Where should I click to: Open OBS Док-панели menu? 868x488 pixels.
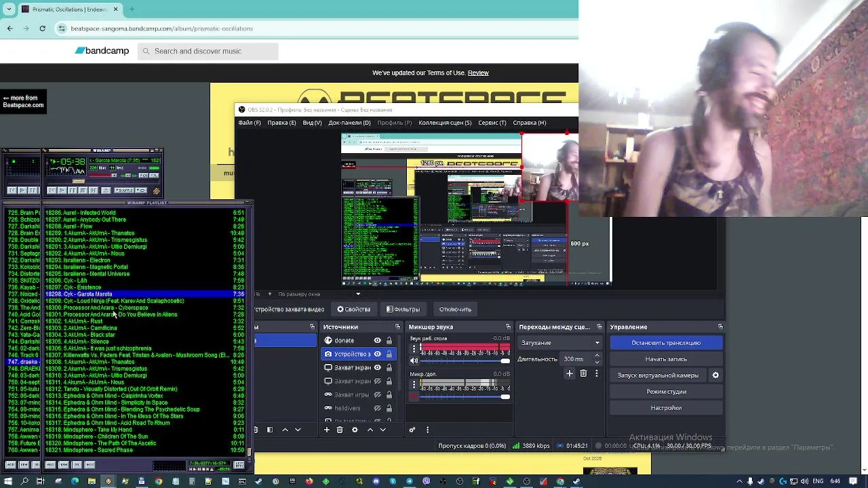click(x=349, y=123)
